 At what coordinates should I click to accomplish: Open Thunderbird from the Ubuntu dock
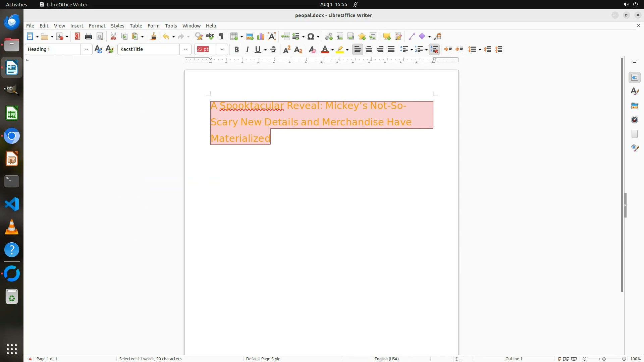point(12,22)
